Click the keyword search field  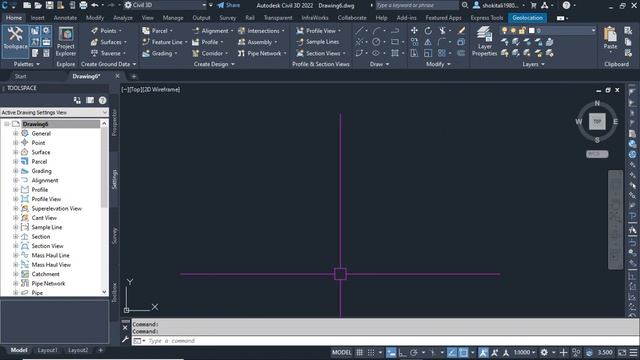[416, 5]
